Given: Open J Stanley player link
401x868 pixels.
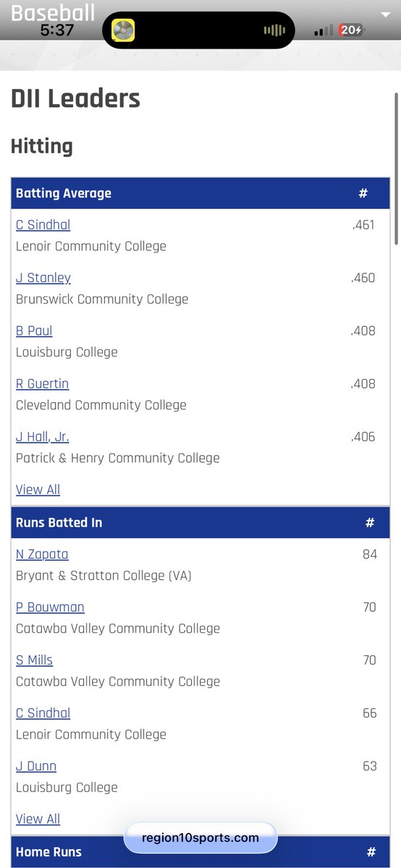Looking at the screenshot, I should (x=43, y=278).
